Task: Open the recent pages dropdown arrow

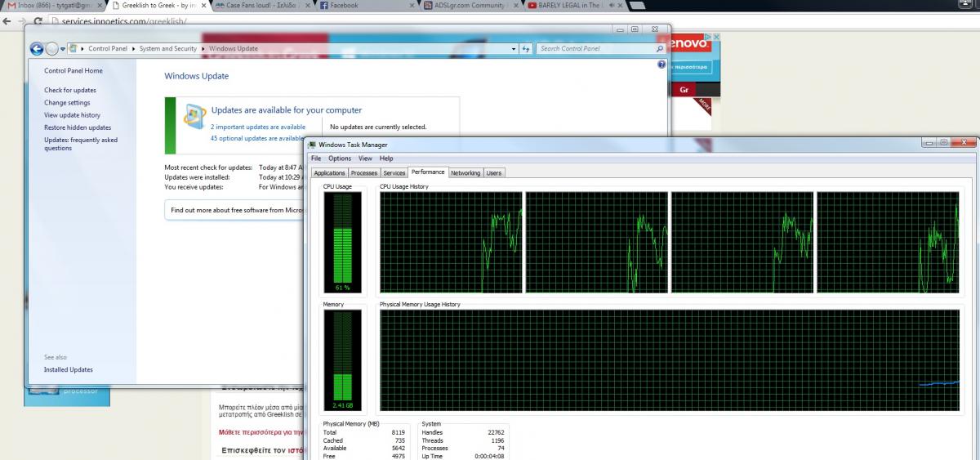Action: click(63, 49)
